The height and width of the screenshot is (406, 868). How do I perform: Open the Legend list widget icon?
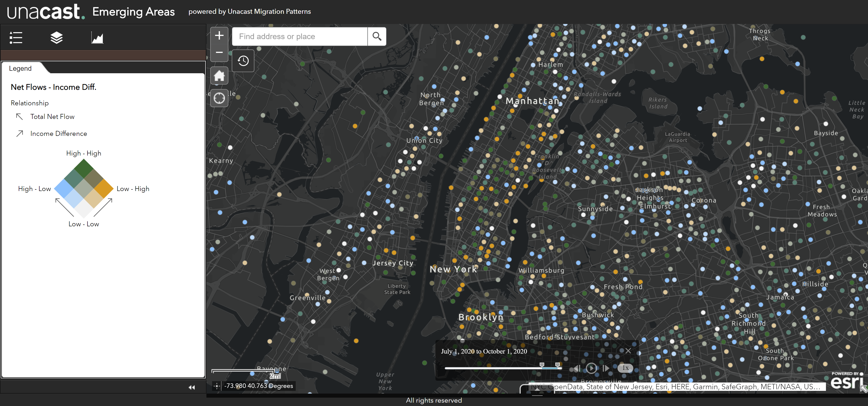pos(16,38)
